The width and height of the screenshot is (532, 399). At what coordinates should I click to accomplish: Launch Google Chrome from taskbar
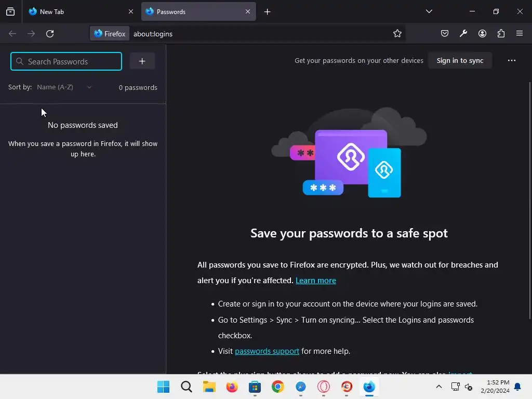pos(278,387)
